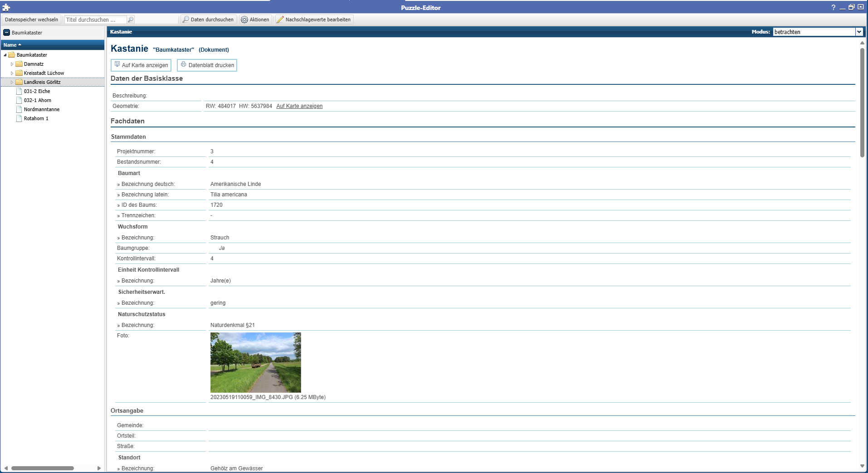This screenshot has width=868, height=473.
Task: Expand the Damnatz folder in the tree
Action: pyautogui.click(x=12, y=64)
